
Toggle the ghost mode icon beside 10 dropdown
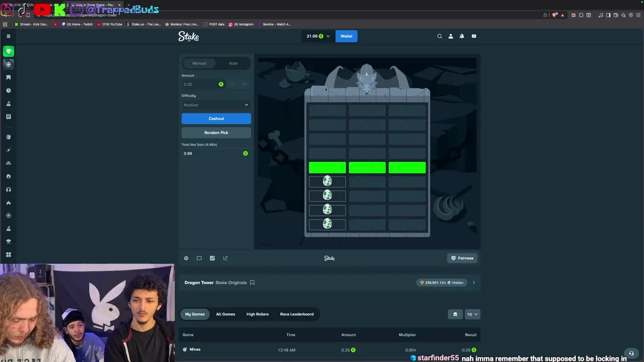tap(455, 314)
